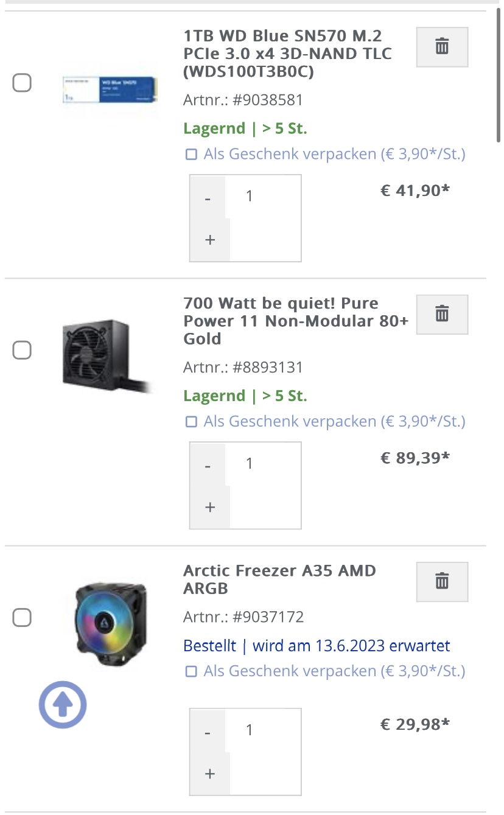Reduce Arctic Freezer A35 quantity
Viewport: 504px width, 815px height.
[208, 733]
